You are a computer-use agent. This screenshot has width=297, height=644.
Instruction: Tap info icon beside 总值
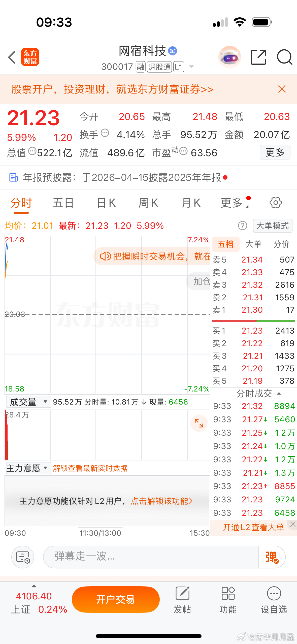click(32, 151)
